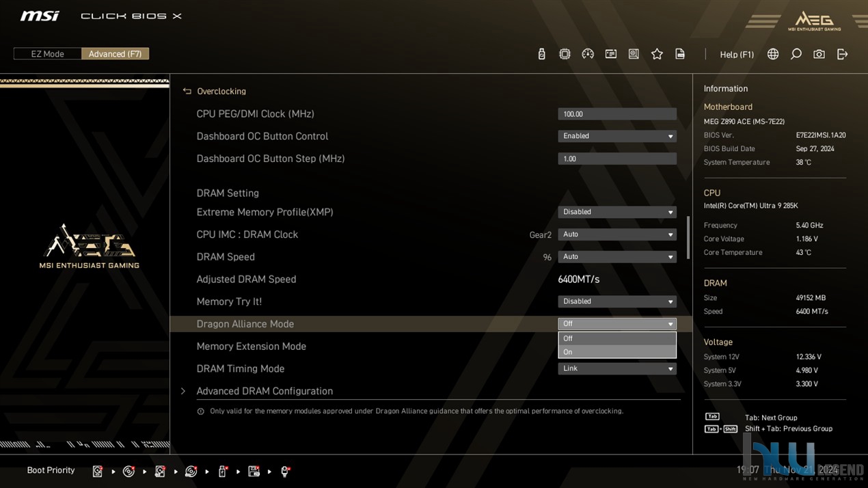Take a screenshot with the camera icon

819,54
